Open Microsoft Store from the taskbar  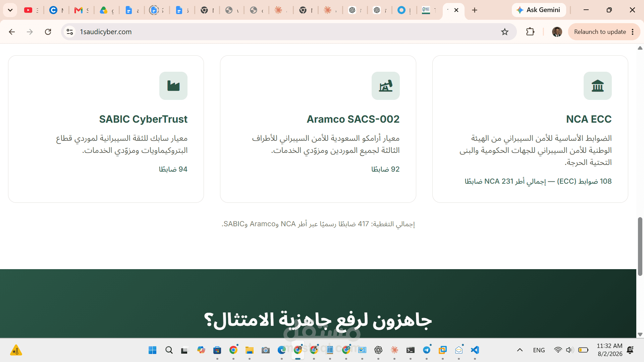(x=217, y=350)
